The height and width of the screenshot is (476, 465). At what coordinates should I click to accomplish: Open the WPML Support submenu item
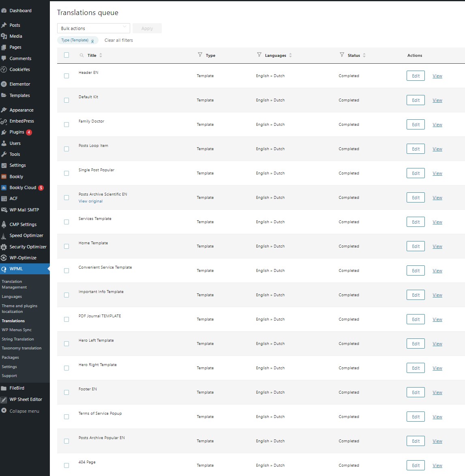9,376
